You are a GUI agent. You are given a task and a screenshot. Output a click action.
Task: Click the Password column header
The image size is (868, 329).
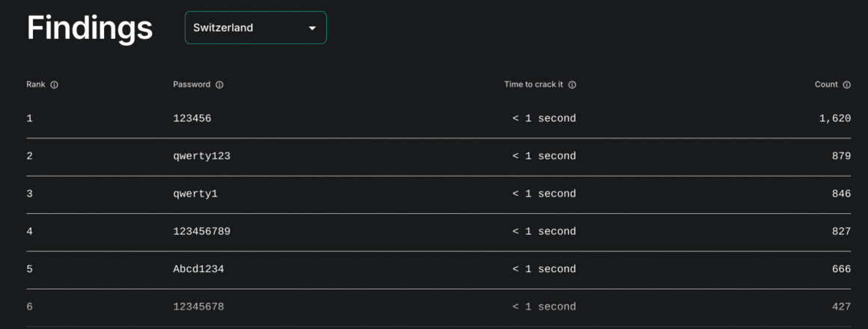192,84
